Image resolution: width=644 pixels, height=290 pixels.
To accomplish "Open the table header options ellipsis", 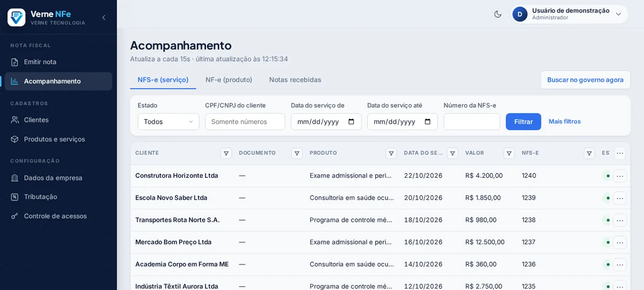I will (x=620, y=153).
